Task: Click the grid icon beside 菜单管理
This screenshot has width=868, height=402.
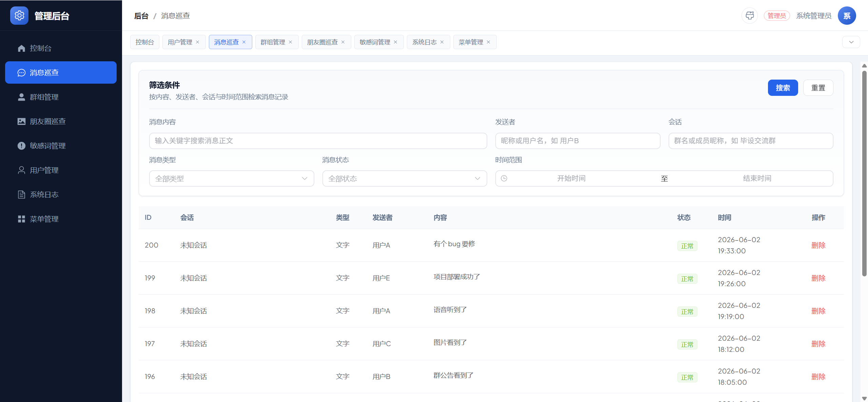Action: point(21,219)
